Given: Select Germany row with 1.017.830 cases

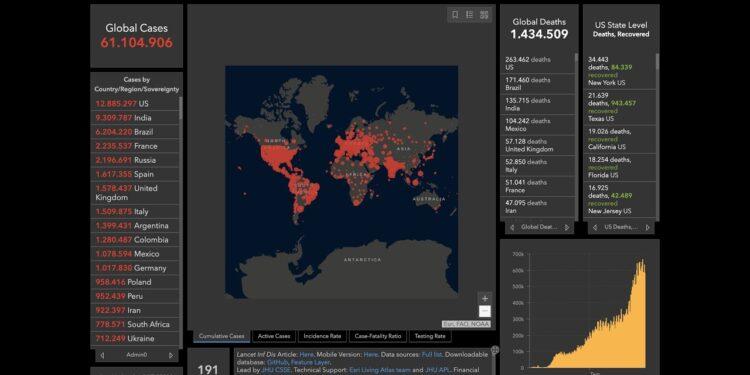Looking at the screenshot, I should click(x=135, y=268).
